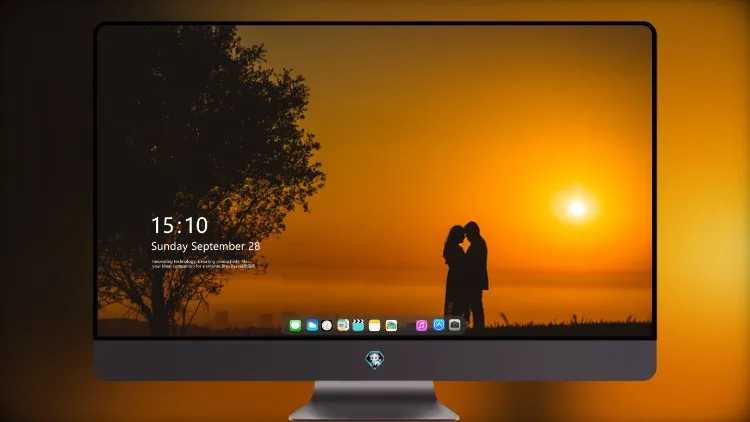Viewport: 750px width, 422px height.
Task: Open the green Messages app in dock
Action: pos(295,325)
